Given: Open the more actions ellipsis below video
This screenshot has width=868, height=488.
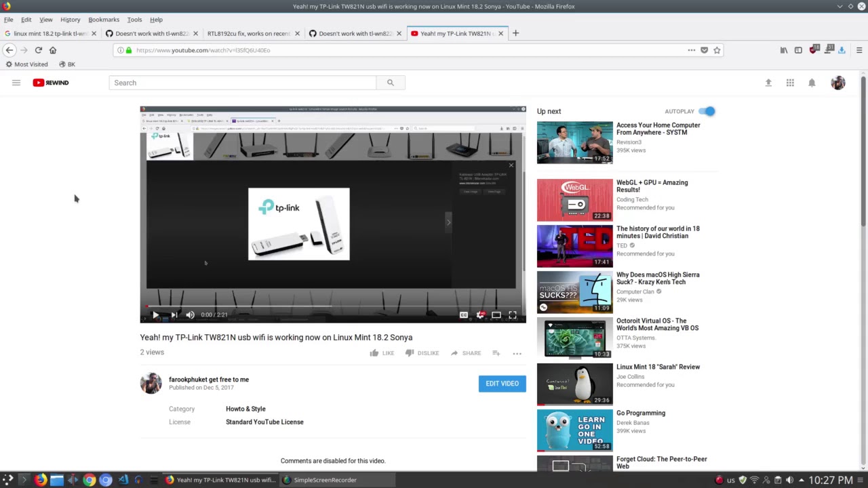Looking at the screenshot, I should coord(517,353).
